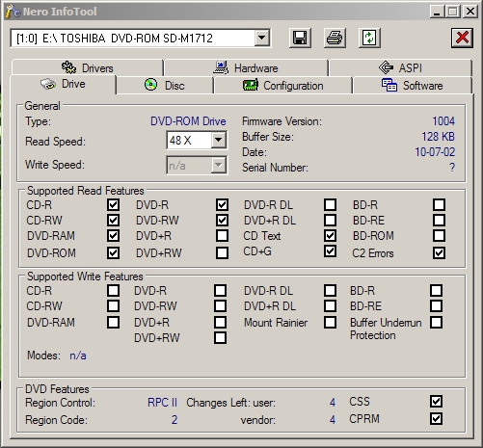
Task: Switch to the Software tab
Action: (x=413, y=86)
